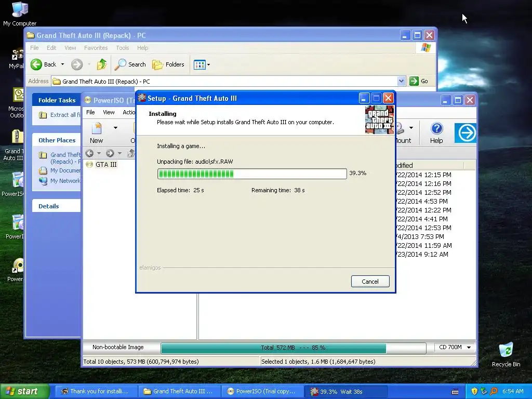Click the GTA III logo image in Setup

[x=379, y=120]
